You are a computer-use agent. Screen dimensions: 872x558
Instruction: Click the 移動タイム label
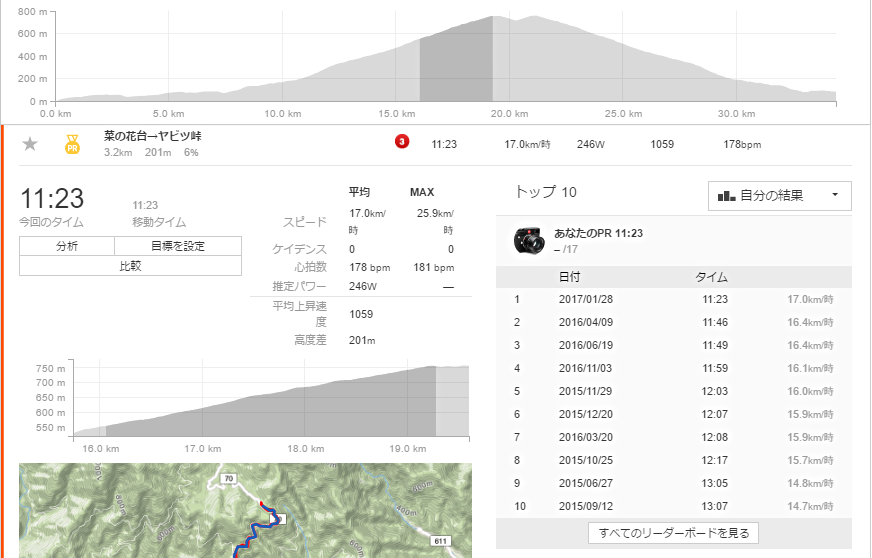pyautogui.click(x=158, y=222)
